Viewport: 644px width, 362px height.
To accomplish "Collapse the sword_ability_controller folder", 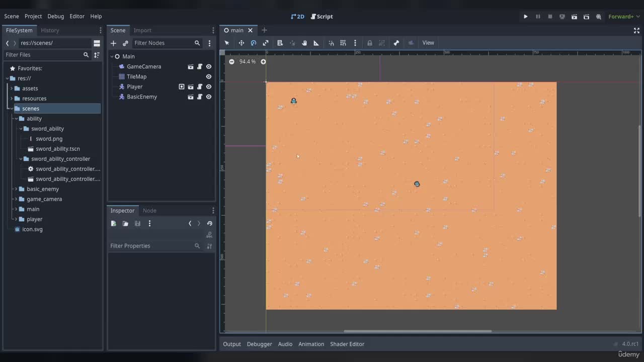I will tap(21, 159).
